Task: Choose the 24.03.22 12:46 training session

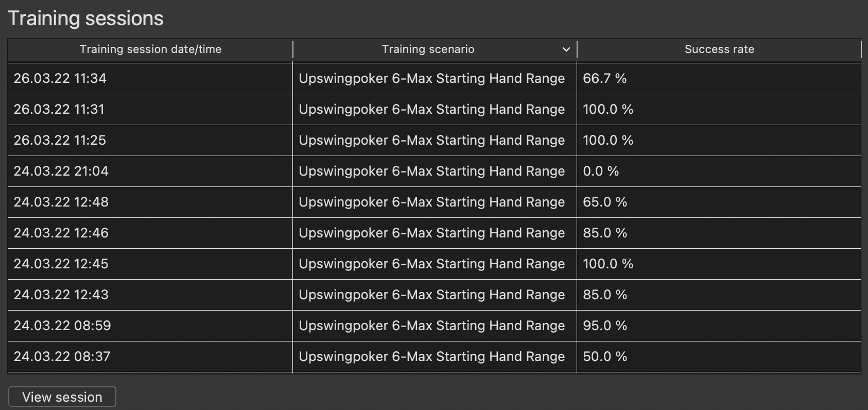Action: point(435,233)
